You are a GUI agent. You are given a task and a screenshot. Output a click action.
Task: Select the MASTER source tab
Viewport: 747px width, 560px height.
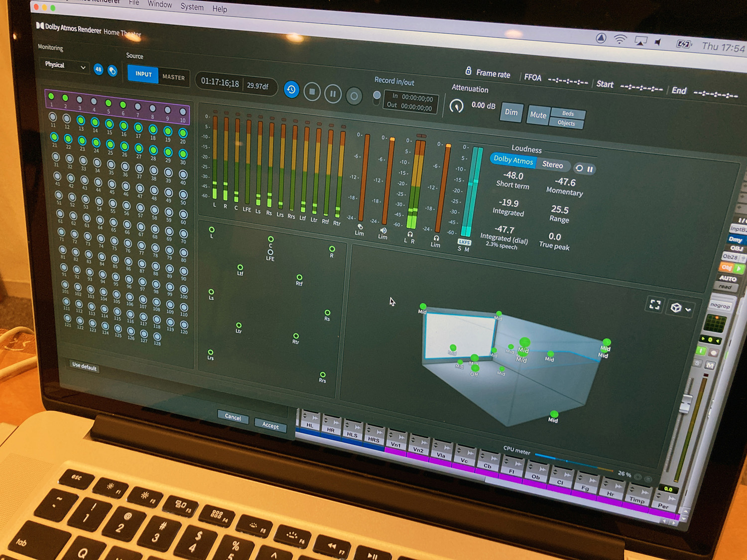coord(173,77)
